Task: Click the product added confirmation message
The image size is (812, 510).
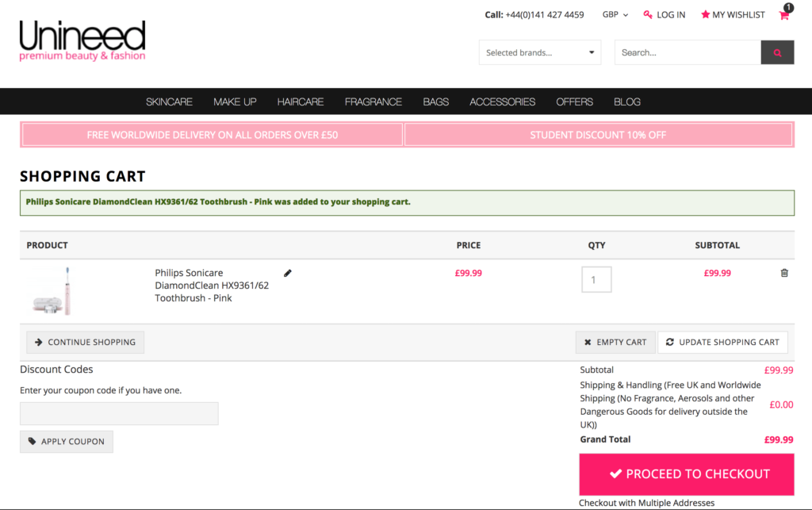Action: point(407,203)
